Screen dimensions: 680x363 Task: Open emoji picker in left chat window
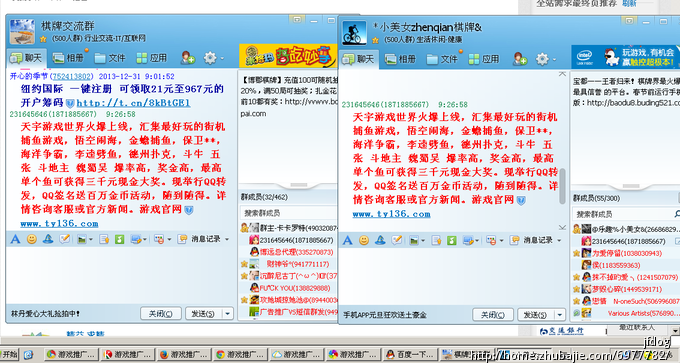(32, 239)
